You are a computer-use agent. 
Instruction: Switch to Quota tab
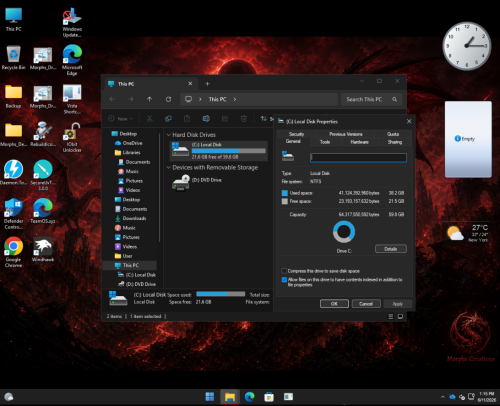pyautogui.click(x=393, y=134)
